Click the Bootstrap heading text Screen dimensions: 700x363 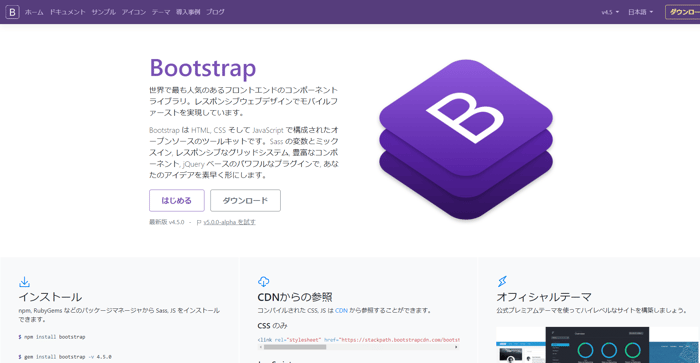[203, 68]
